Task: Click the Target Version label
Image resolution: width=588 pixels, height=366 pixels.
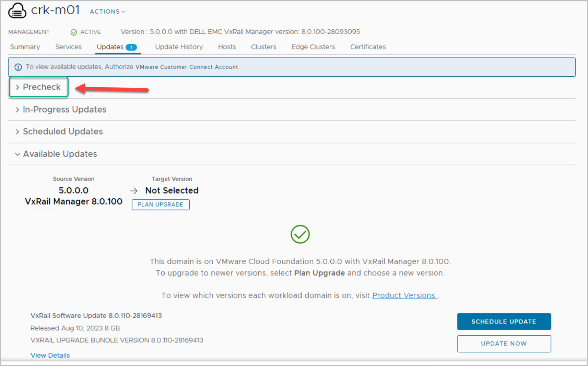Action: pos(172,179)
